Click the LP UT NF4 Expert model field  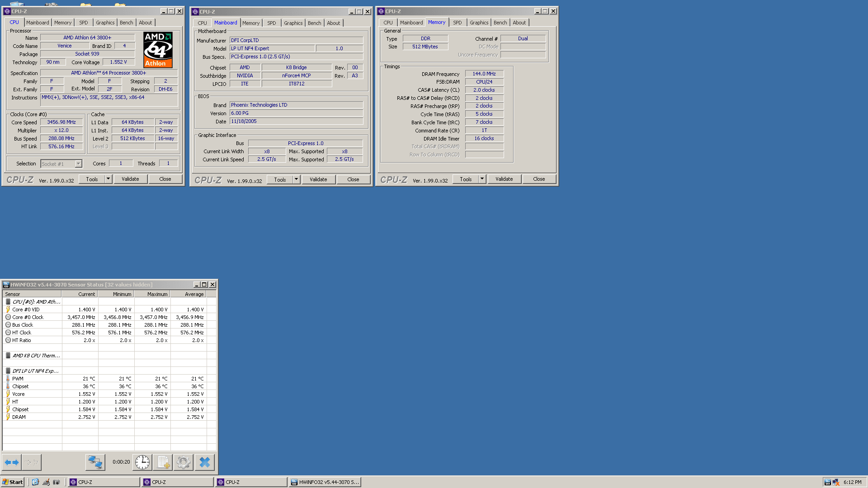point(272,48)
